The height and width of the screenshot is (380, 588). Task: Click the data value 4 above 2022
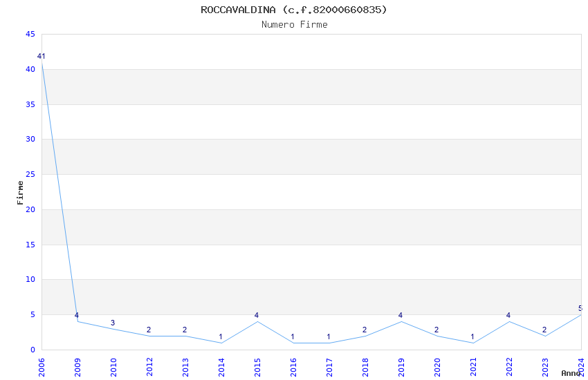point(509,315)
